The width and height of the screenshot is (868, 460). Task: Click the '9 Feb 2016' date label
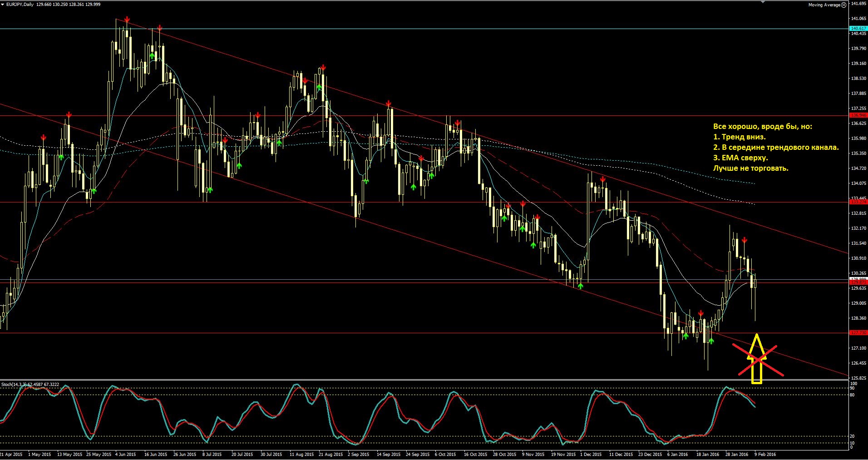(765, 454)
